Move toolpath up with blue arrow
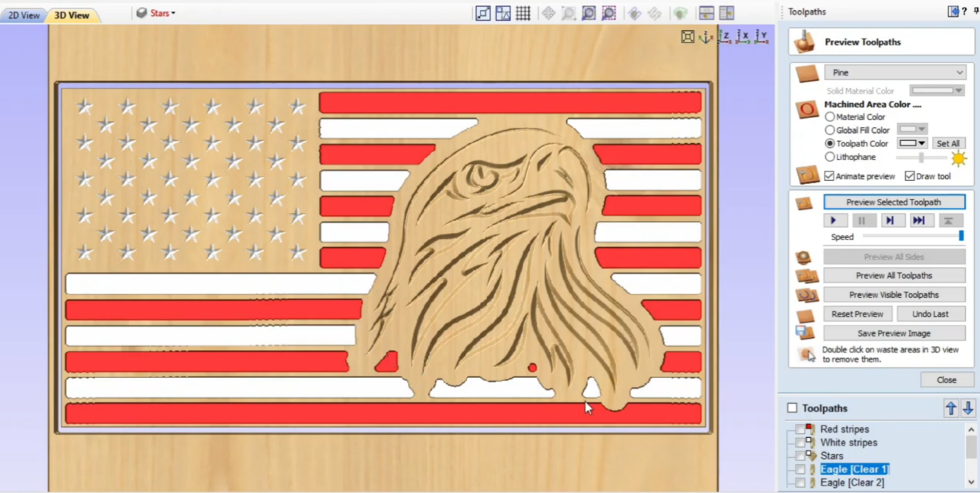The height and width of the screenshot is (493, 980). pos(951,408)
